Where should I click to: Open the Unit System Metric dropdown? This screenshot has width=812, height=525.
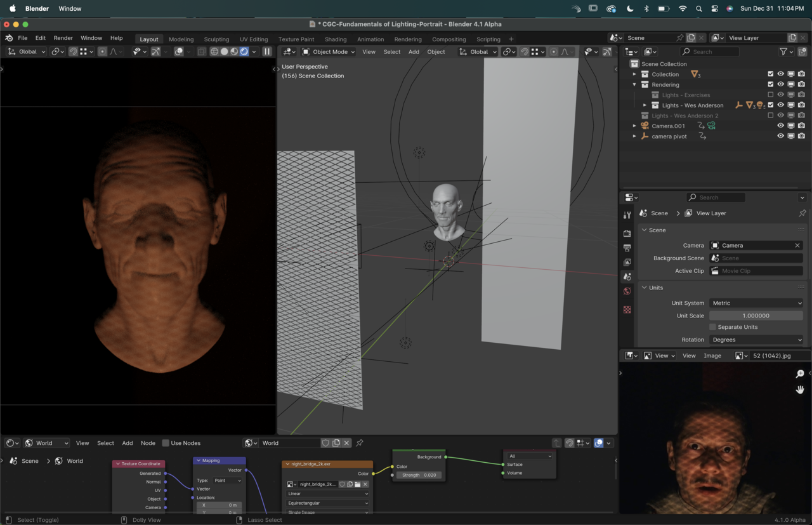tap(756, 303)
